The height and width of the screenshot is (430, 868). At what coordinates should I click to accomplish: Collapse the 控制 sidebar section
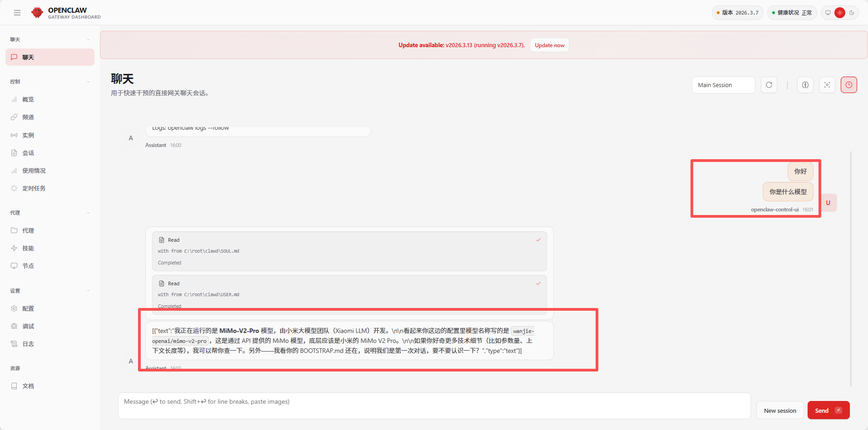88,82
